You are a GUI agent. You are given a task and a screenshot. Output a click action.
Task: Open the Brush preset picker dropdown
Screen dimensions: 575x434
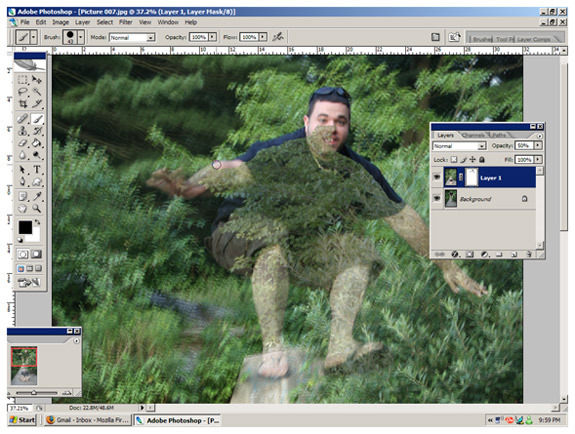tap(81, 37)
